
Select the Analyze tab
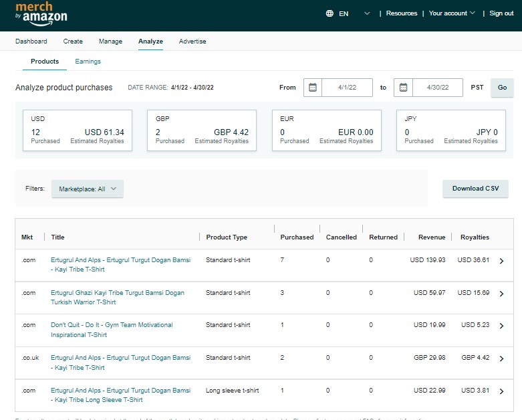coord(150,41)
